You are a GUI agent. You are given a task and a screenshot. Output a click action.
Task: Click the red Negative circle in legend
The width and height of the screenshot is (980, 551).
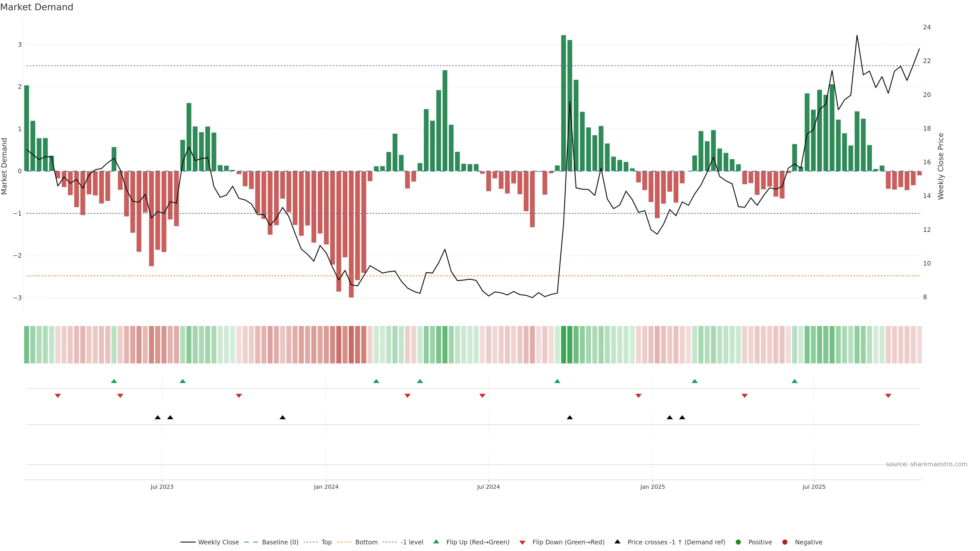point(785,542)
